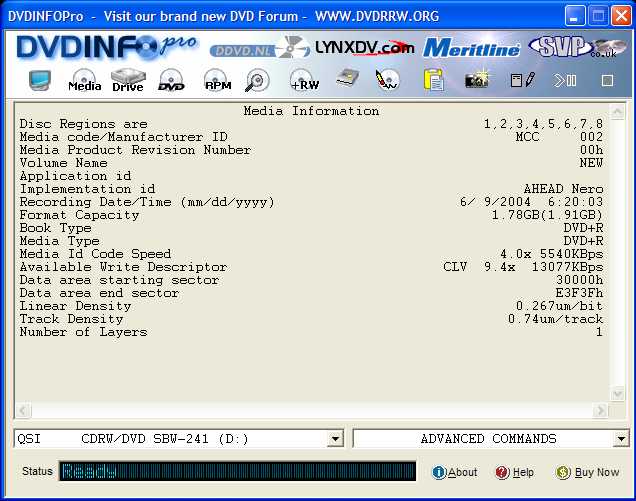
Task: Open the LYNXDV.com sponsor banner
Action: [365, 48]
